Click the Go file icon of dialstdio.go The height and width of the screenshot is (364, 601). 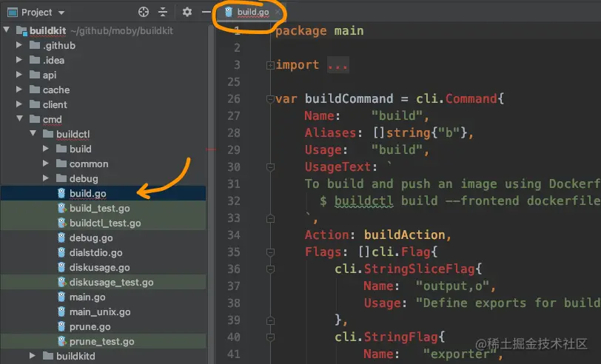point(61,252)
